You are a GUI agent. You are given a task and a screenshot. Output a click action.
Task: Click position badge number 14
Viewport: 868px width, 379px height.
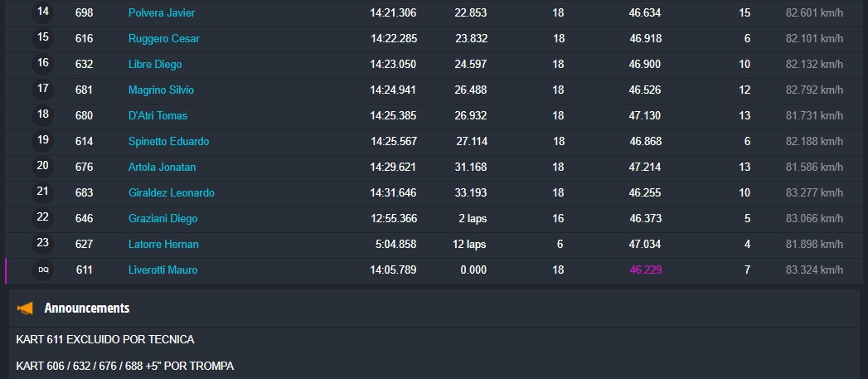pyautogui.click(x=43, y=12)
